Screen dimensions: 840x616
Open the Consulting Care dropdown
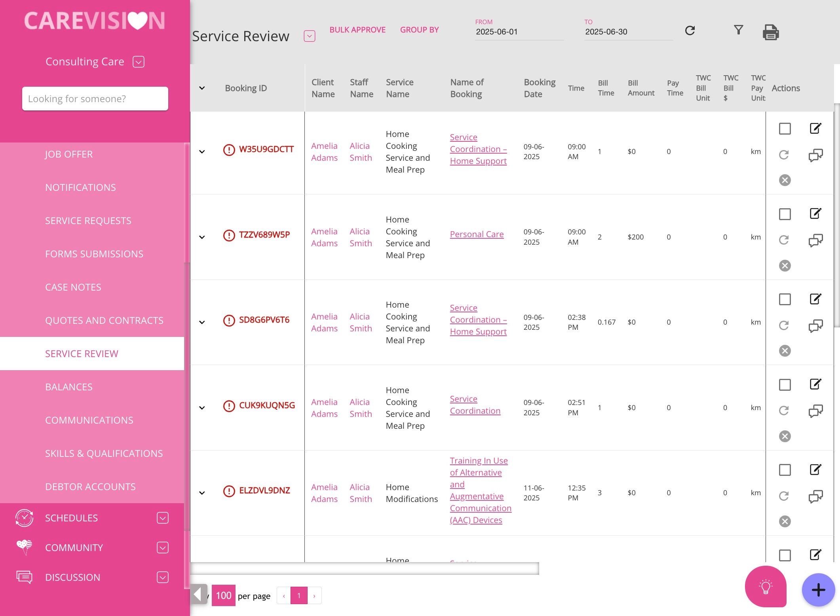139,62
